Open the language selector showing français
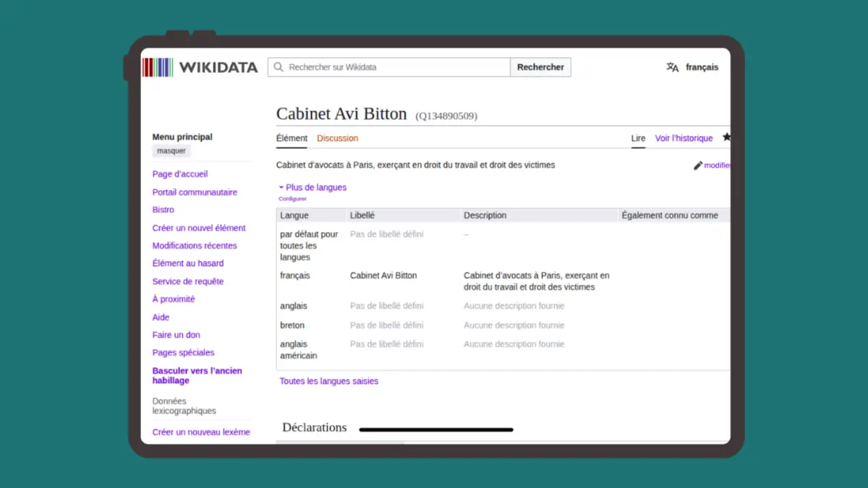This screenshot has height=488, width=868. coord(692,67)
